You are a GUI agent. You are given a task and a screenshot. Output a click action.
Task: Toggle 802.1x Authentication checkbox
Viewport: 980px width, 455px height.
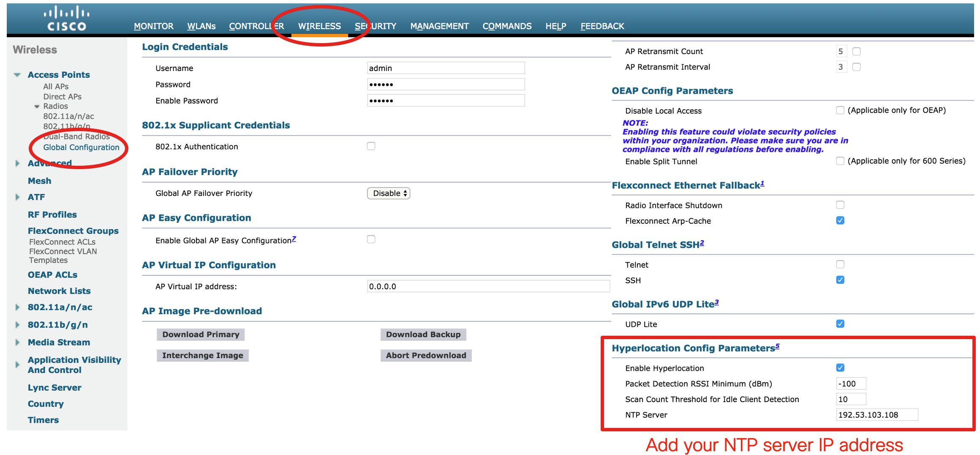[x=371, y=146]
